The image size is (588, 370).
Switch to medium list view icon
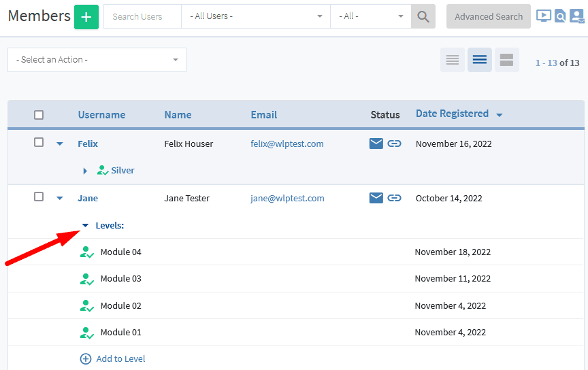click(x=480, y=60)
